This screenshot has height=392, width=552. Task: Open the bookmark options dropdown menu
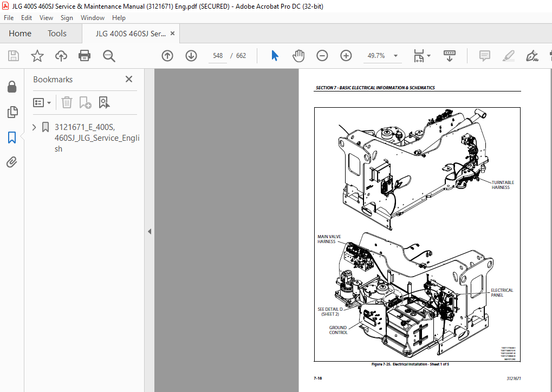[42, 102]
